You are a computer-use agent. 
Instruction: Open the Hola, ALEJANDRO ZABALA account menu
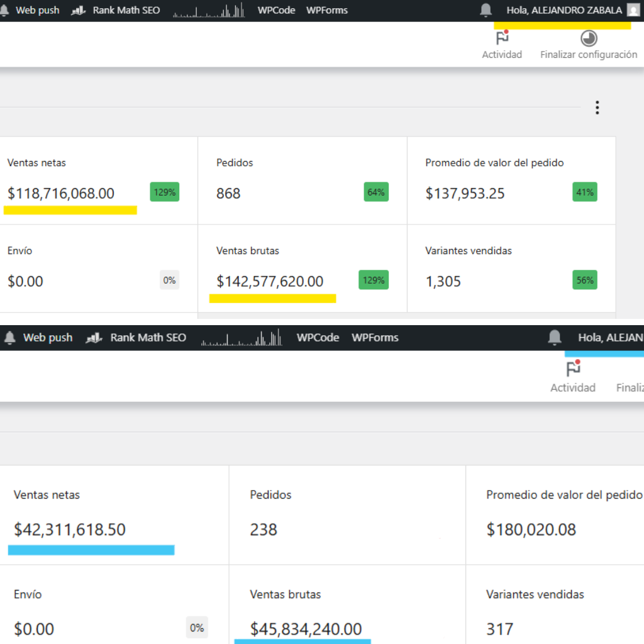point(563,10)
